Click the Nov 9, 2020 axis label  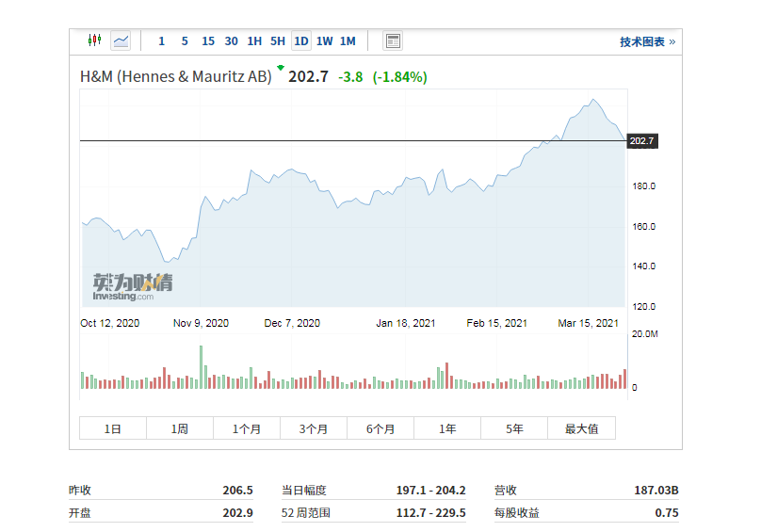pos(201,323)
